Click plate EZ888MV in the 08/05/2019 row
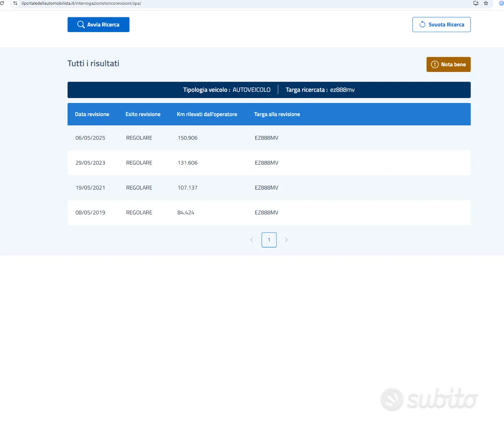Image resolution: width=504 pixels, height=434 pixels. click(266, 213)
